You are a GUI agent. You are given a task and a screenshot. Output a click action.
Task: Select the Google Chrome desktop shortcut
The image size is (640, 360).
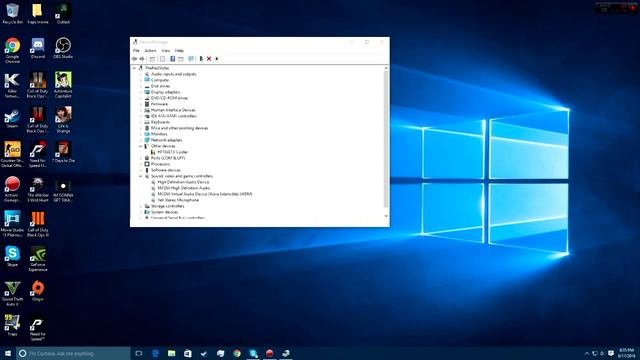pyautogui.click(x=12, y=50)
